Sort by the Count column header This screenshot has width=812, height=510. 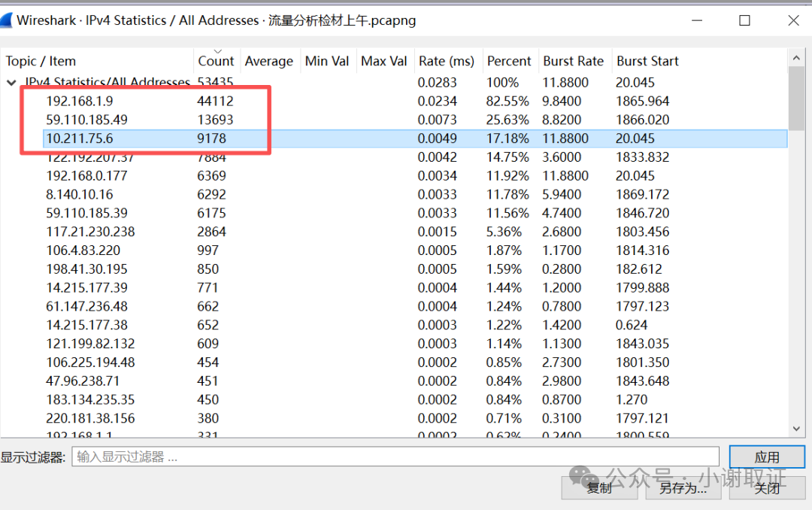point(217,61)
